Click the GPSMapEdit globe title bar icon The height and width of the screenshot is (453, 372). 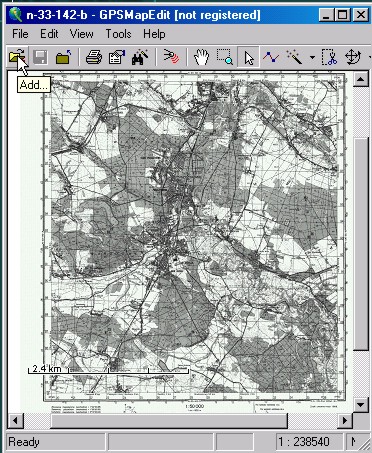coord(15,15)
